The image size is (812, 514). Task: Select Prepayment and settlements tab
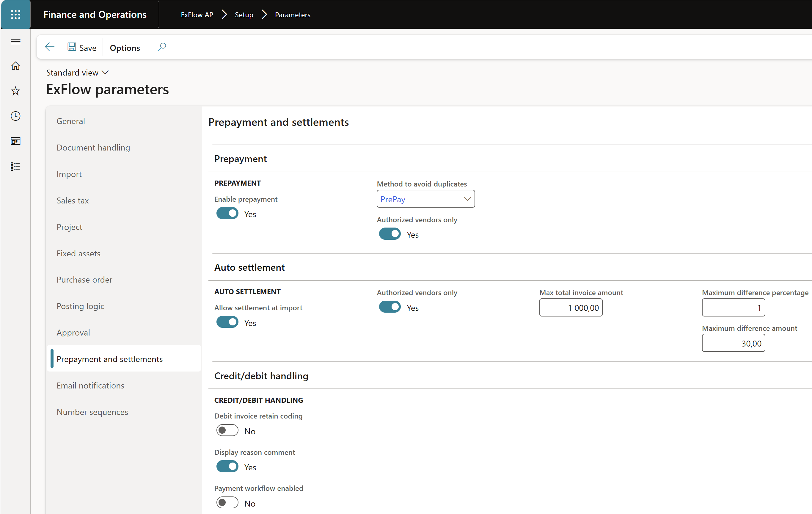click(x=124, y=359)
